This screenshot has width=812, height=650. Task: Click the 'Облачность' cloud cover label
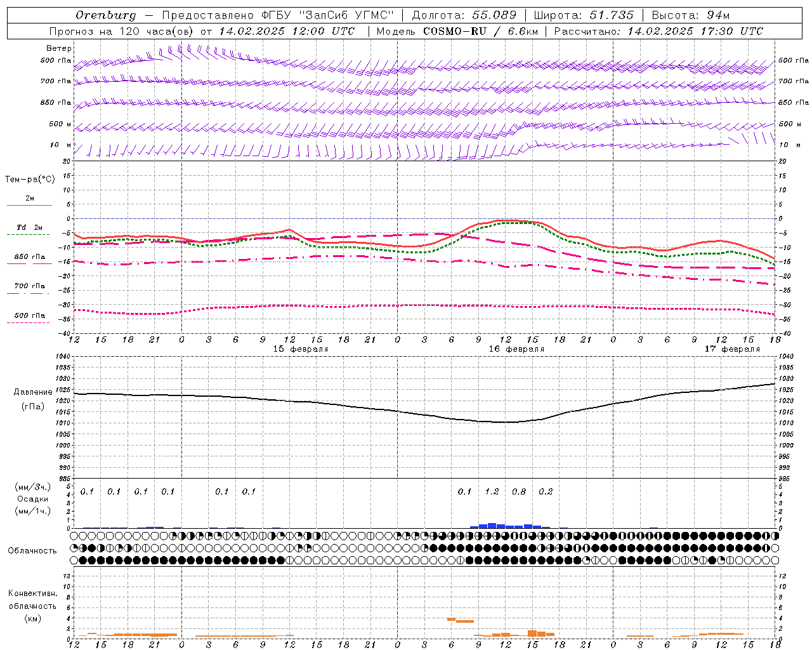click(32, 550)
